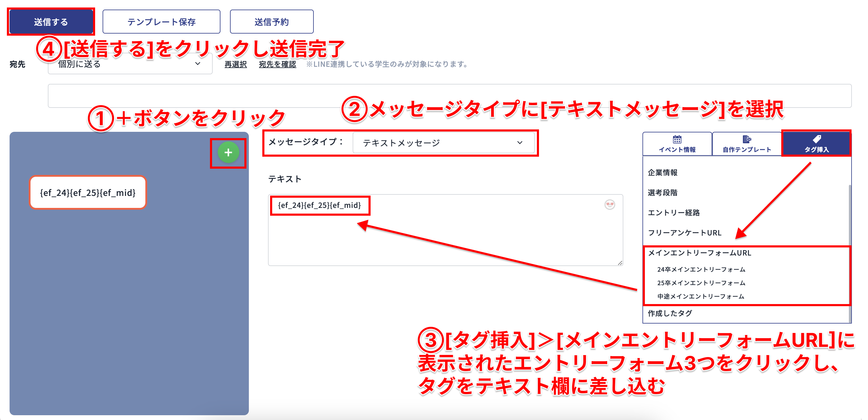Insert the 中途メインエントリーフォーム tag
This screenshot has height=420, width=868.
(x=701, y=297)
